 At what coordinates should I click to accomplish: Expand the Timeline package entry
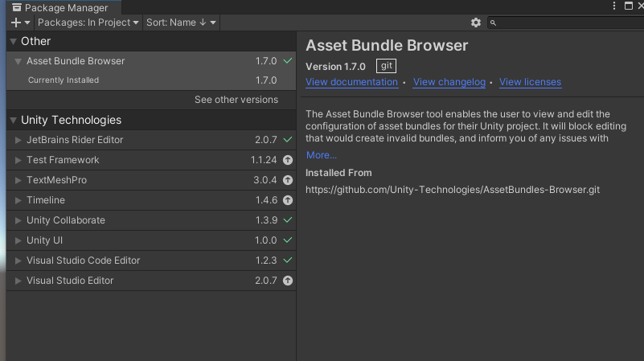[x=18, y=200]
